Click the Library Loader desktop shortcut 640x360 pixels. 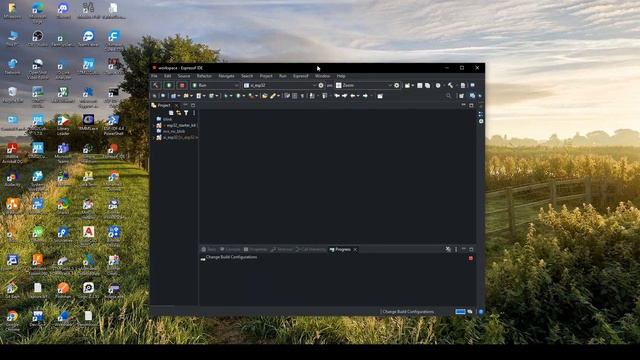pos(63,125)
